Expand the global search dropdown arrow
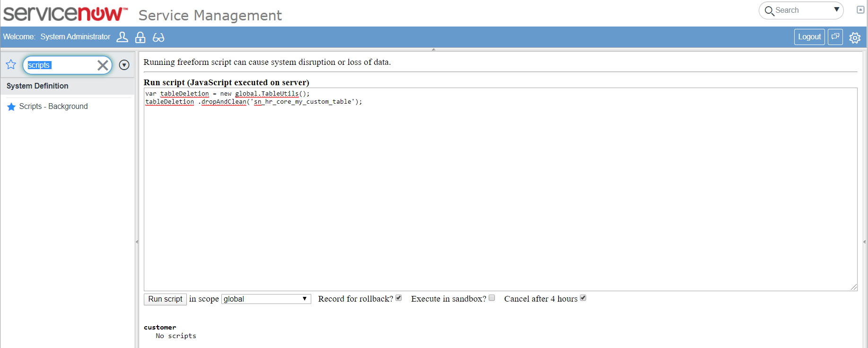This screenshot has width=868, height=348. pyautogui.click(x=836, y=9)
